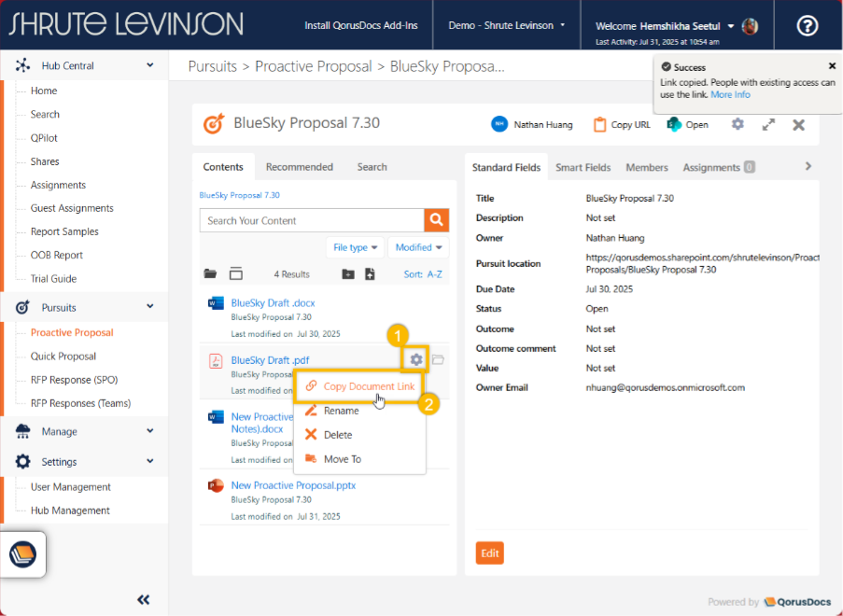Click the add new folder icon
This screenshot has width=843, height=616.
pyautogui.click(x=348, y=274)
